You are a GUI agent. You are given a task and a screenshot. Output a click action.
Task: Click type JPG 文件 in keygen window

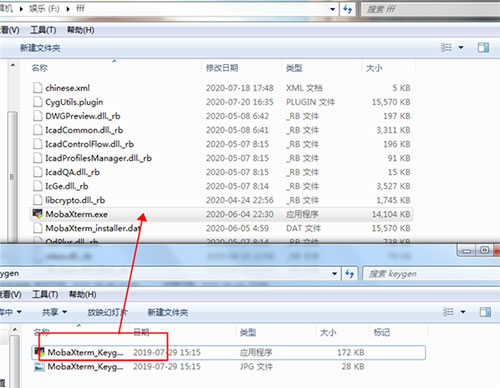point(256,367)
